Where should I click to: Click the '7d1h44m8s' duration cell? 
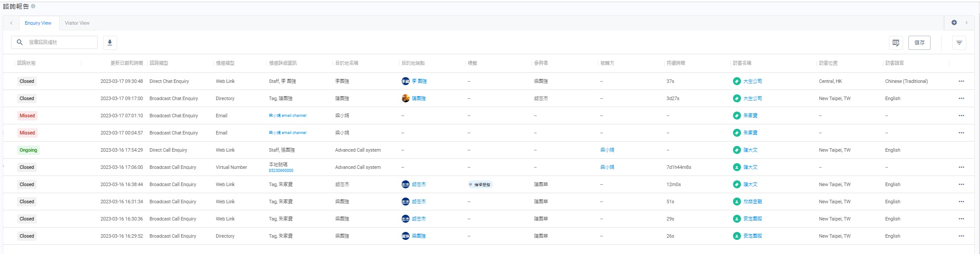(679, 167)
